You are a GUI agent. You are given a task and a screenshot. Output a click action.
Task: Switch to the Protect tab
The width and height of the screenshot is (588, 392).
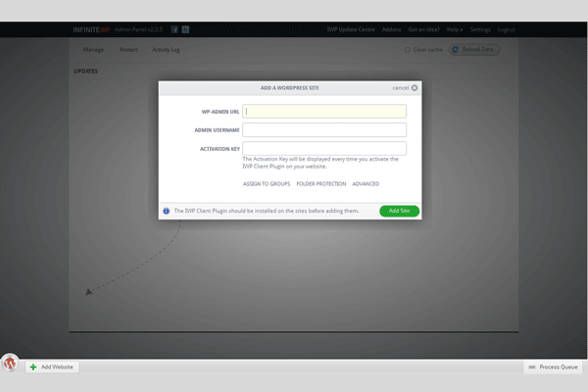128,49
